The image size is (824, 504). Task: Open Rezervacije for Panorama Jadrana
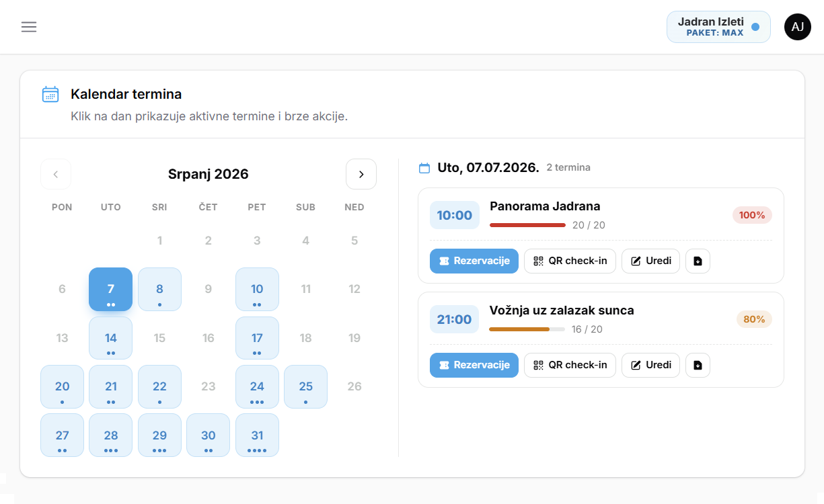coord(474,261)
